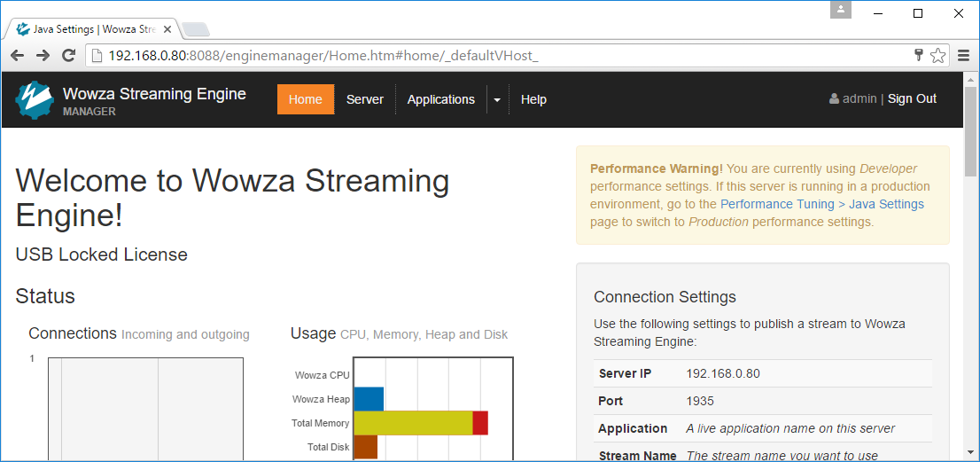Click the Application row description
980x462 pixels.
click(x=790, y=428)
